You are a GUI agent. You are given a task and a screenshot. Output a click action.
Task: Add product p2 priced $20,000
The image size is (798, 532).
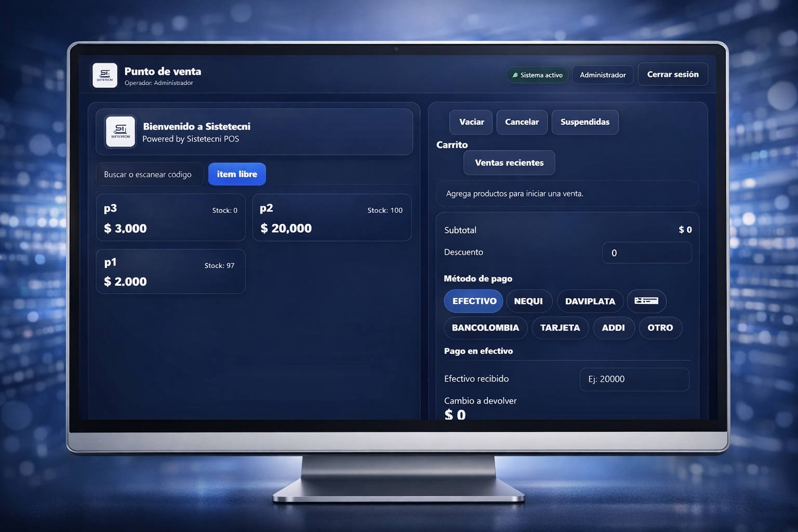point(331,218)
